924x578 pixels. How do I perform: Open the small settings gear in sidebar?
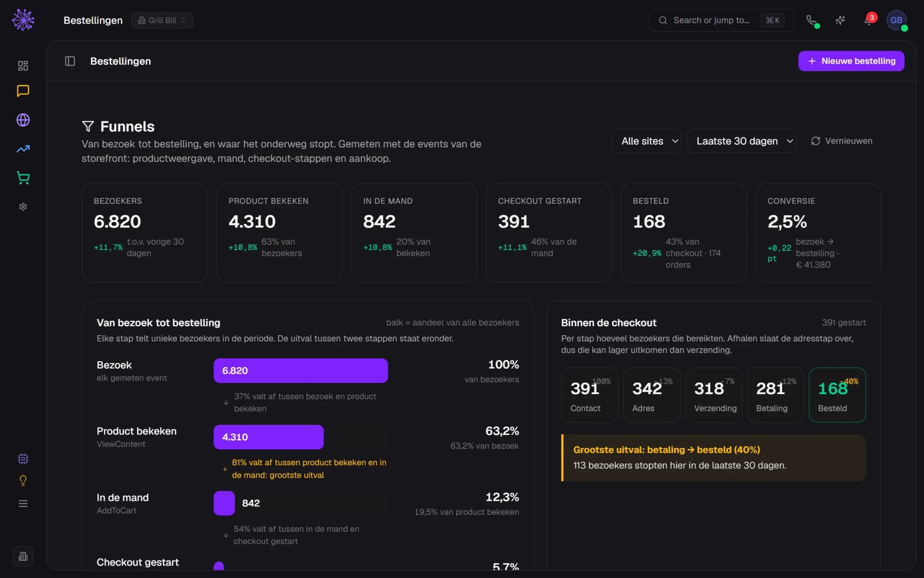coord(23,207)
